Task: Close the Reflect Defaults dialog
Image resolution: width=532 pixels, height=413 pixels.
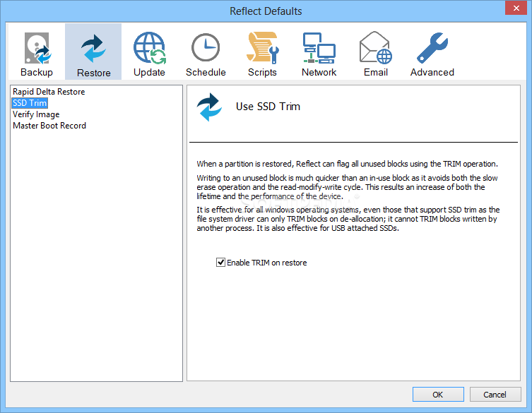Action: pyautogui.click(x=516, y=8)
